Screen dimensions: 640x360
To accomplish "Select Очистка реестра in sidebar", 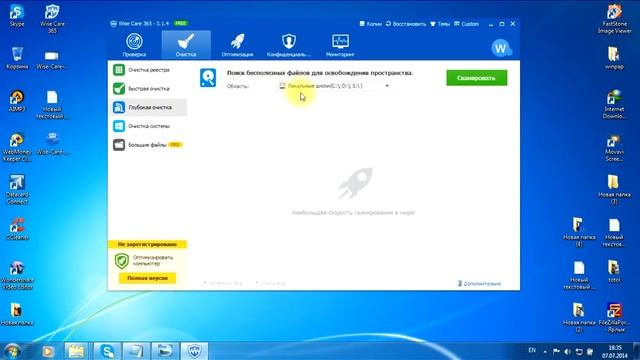I will tap(148, 70).
